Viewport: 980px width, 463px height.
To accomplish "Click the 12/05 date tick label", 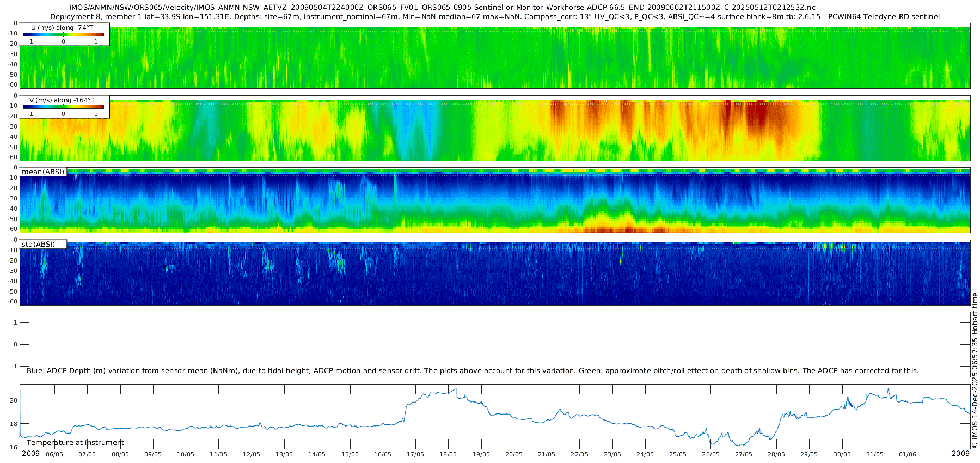I will point(252,454).
